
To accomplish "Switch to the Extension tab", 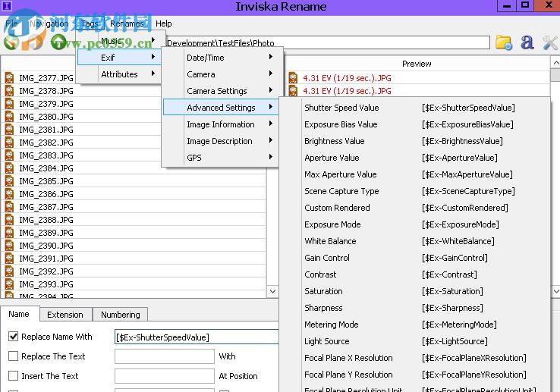I will (64, 315).
